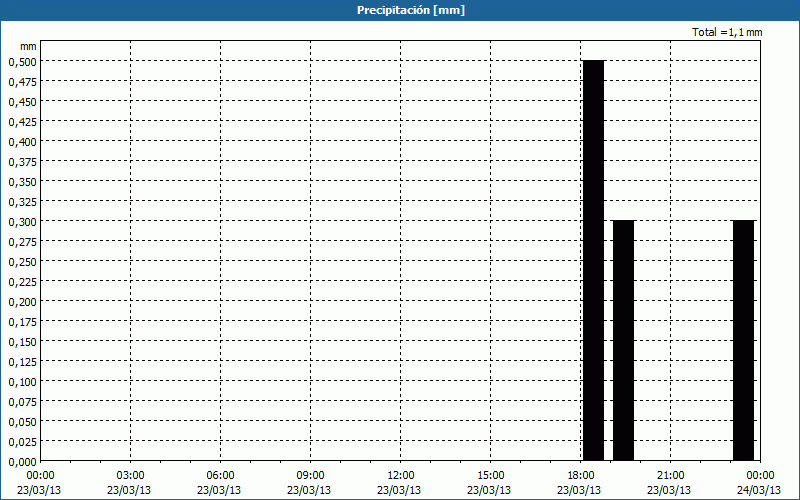Image resolution: width=800 pixels, height=500 pixels.
Task: Click the 21:00 time axis label
Action: [670, 476]
